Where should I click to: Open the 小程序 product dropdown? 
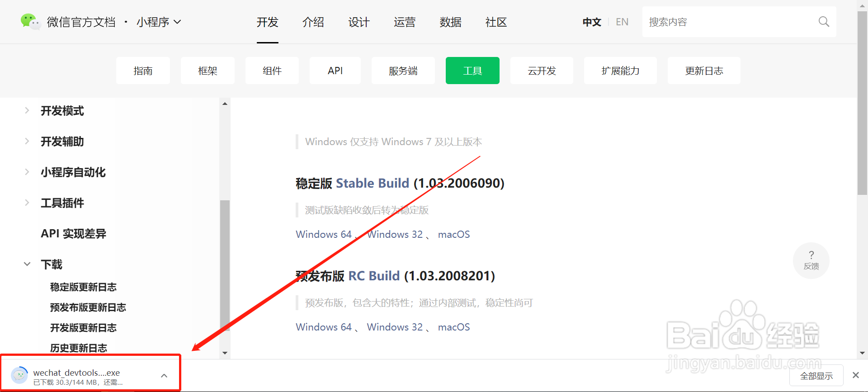click(x=159, y=22)
